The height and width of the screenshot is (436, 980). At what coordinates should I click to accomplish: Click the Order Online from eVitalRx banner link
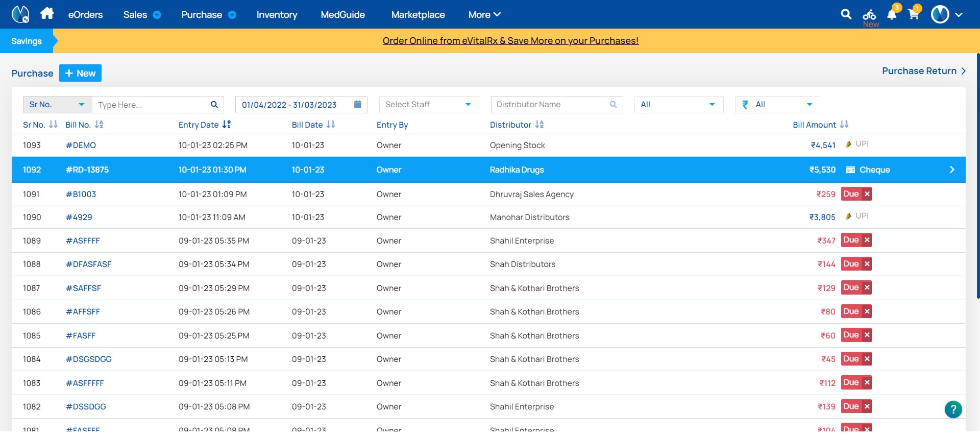(510, 41)
